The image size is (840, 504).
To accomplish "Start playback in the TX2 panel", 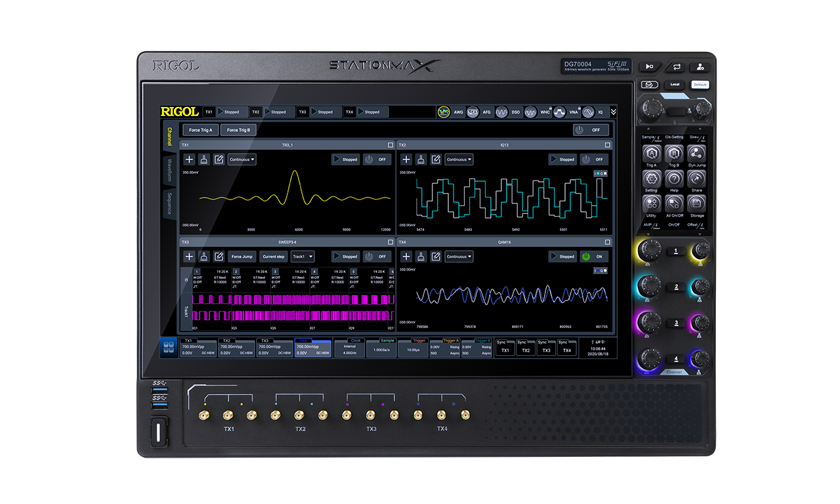I will (563, 159).
